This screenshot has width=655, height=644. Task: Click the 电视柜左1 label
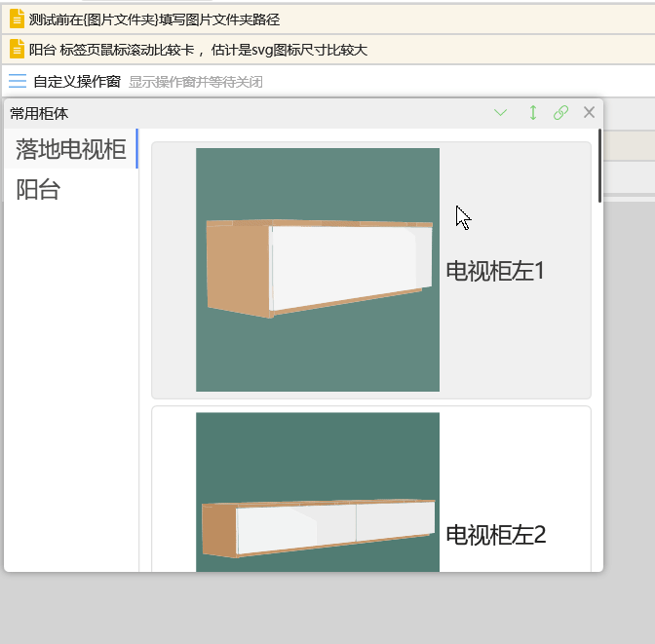(495, 271)
